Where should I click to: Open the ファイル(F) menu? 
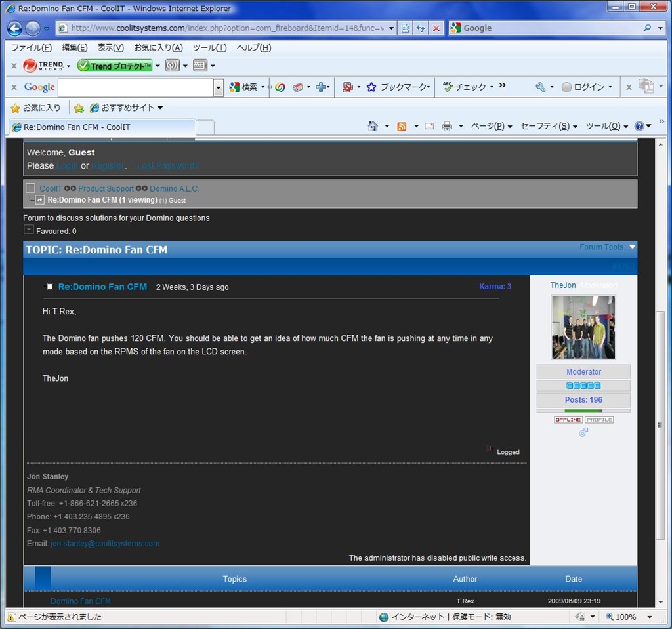point(31,48)
